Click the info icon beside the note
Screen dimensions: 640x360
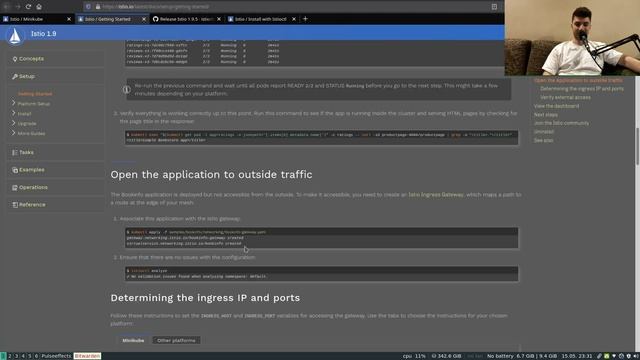coord(127,89)
